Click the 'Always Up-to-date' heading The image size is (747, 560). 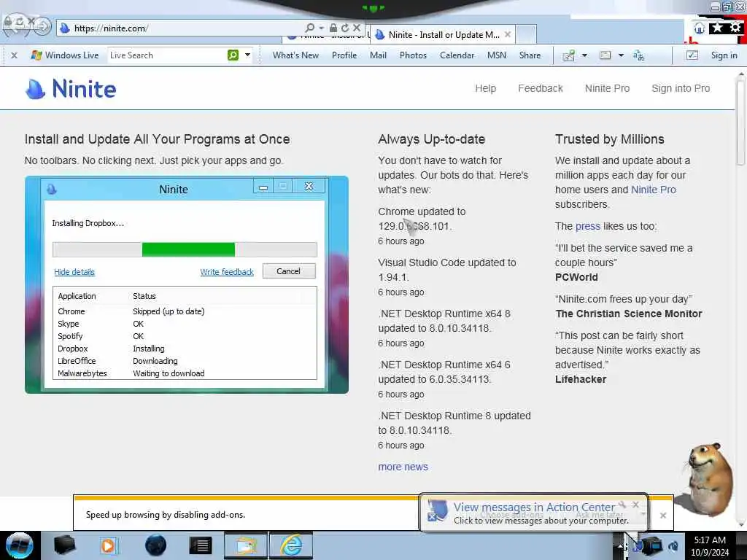click(431, 139)
